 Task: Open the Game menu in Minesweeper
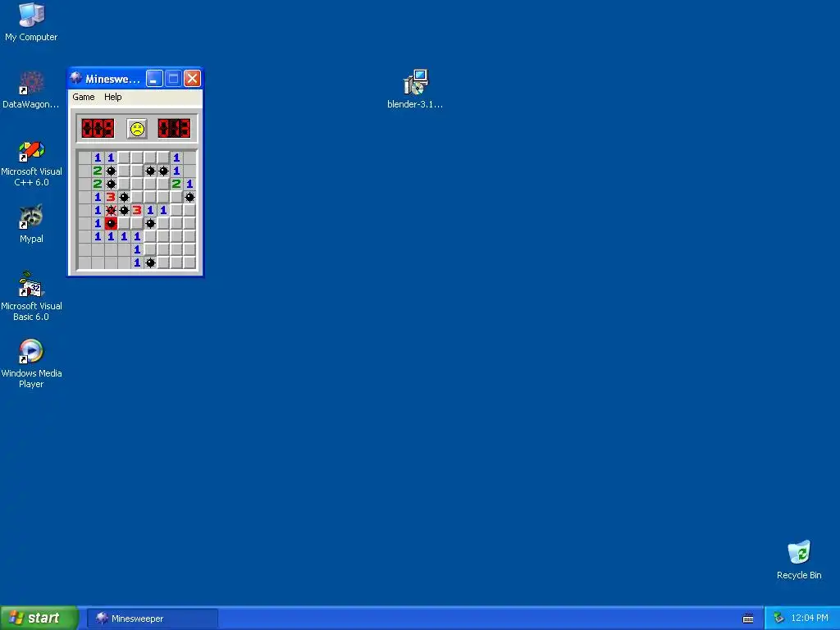84,97
